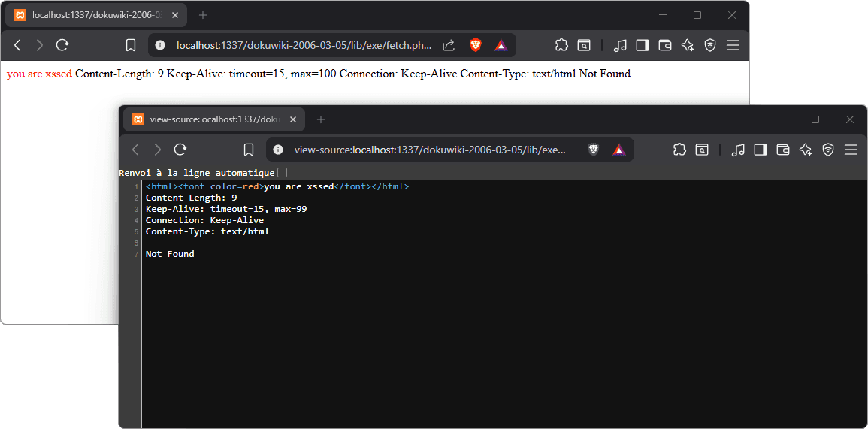Open a new tab in view-source window

click(321, 119)
